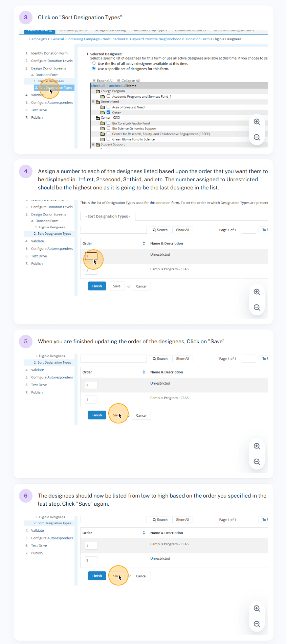Uncheck the Other designee checkbox
The width and height of the screenshot is (286, 644).
(x=108, y=112)
